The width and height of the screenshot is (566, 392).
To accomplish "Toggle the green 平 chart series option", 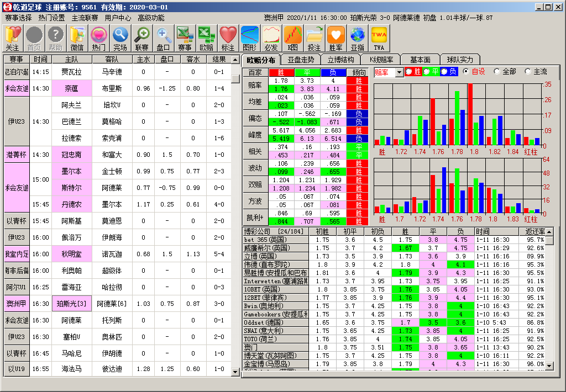I will click(x=431, y=72).
